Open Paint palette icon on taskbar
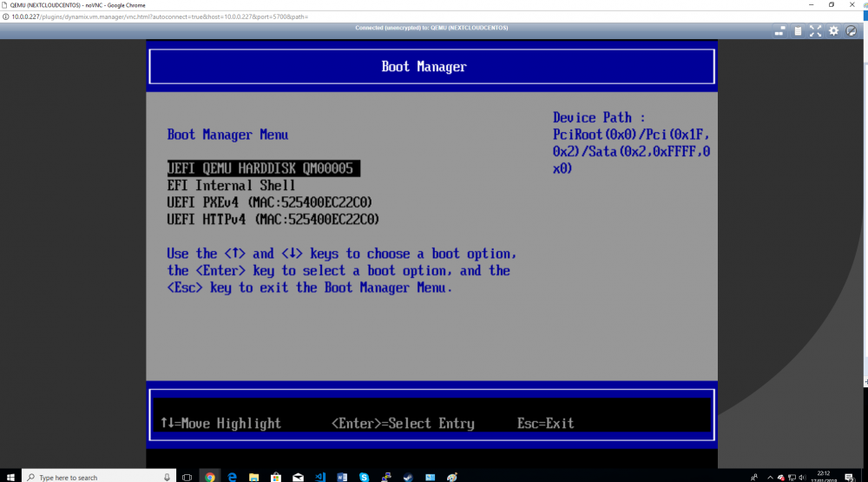Viewport: 868px width, 482px height. pyautogui.click(x=452, y=477)
